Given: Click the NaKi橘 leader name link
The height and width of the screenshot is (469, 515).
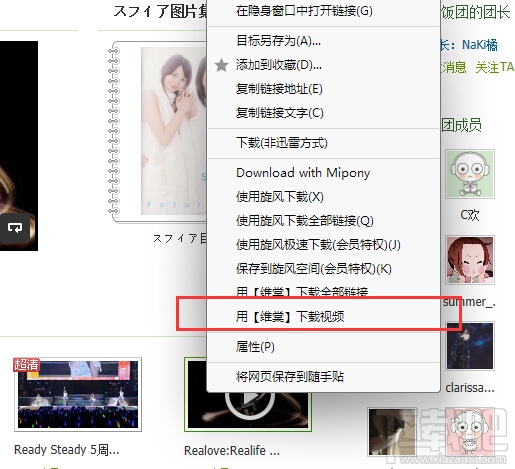Looking at the screenshot, I should pos(480,45).
